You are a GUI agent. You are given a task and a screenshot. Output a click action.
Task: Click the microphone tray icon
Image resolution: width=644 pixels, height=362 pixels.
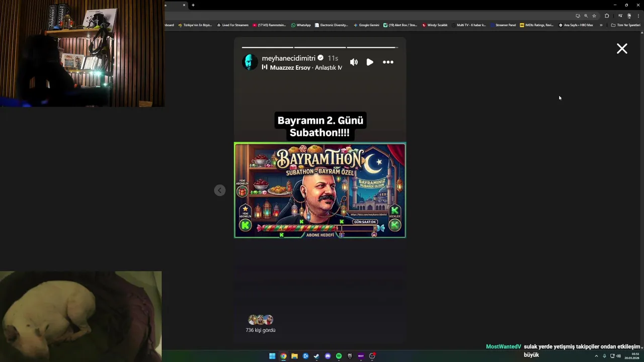pos(604,356)
